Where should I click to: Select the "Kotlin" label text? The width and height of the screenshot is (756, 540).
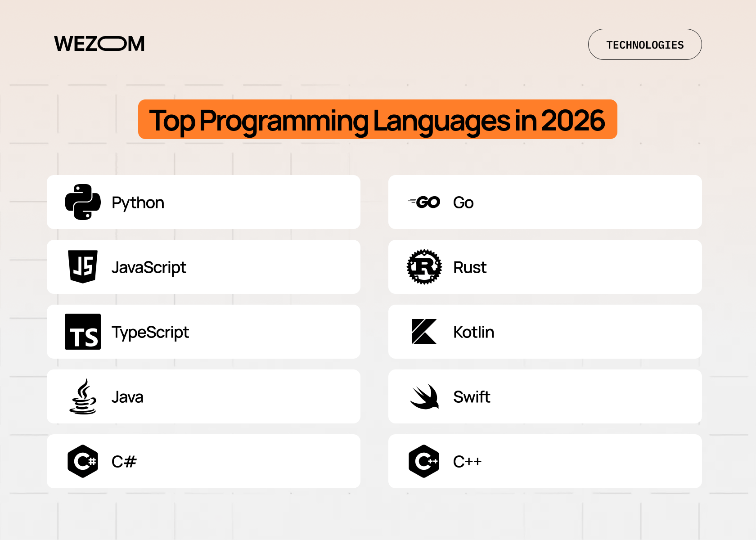point(473,332)
